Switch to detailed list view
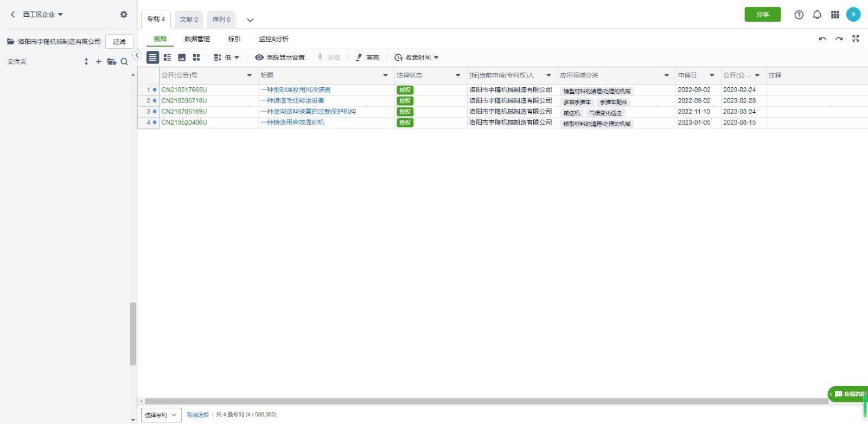The image size is (868, 424). coord(167,57)
